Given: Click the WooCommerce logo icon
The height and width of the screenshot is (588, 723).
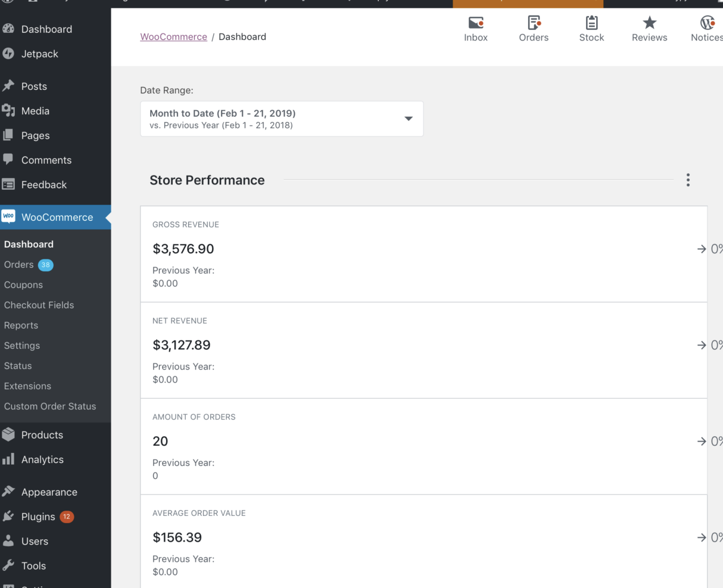Looking at the screenshot, I should coord(8,217).
